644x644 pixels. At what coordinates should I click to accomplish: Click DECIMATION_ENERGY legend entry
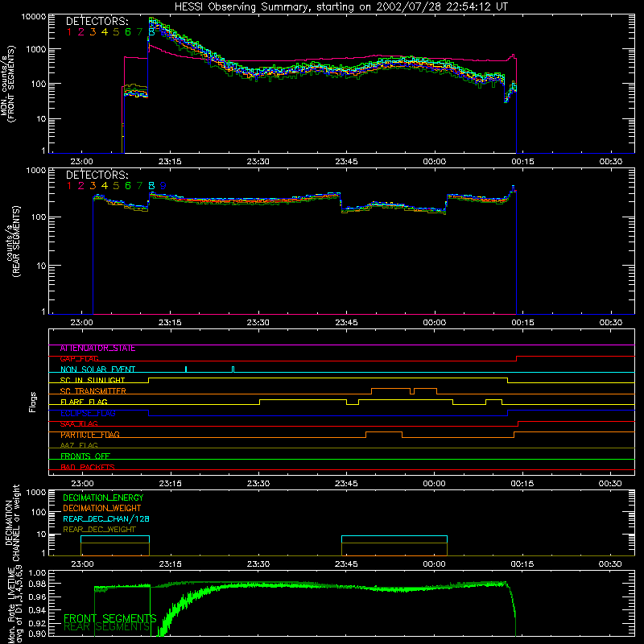tap(103, 497)
